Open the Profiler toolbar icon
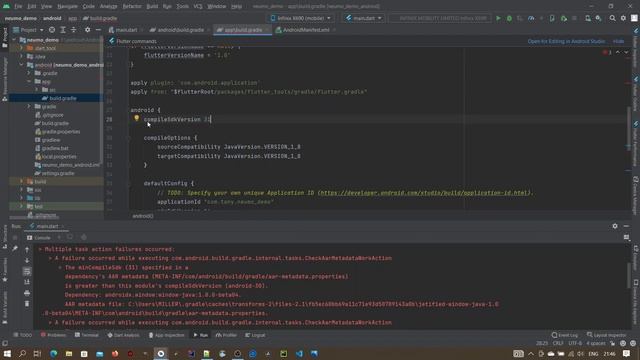 point(531,18)
